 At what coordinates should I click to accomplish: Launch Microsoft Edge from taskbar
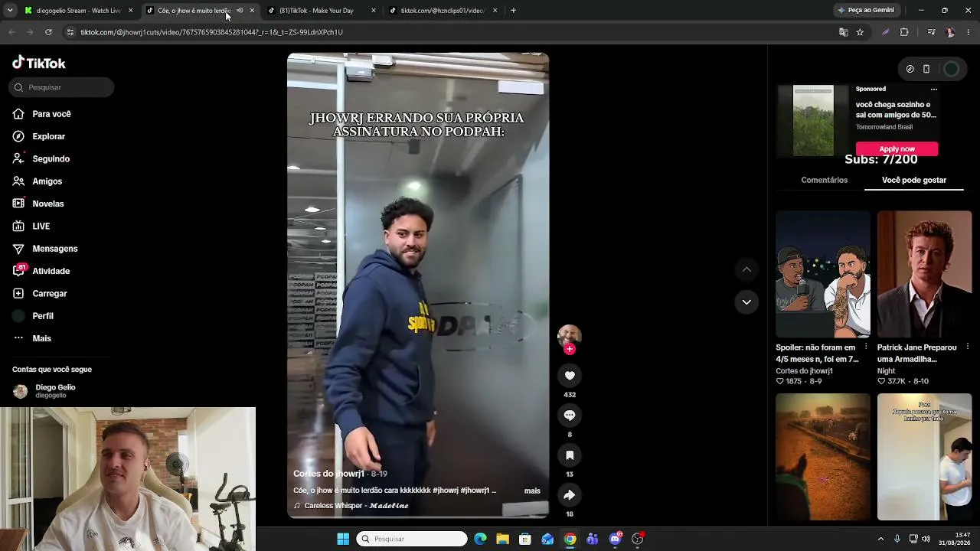tap(480, 539)
